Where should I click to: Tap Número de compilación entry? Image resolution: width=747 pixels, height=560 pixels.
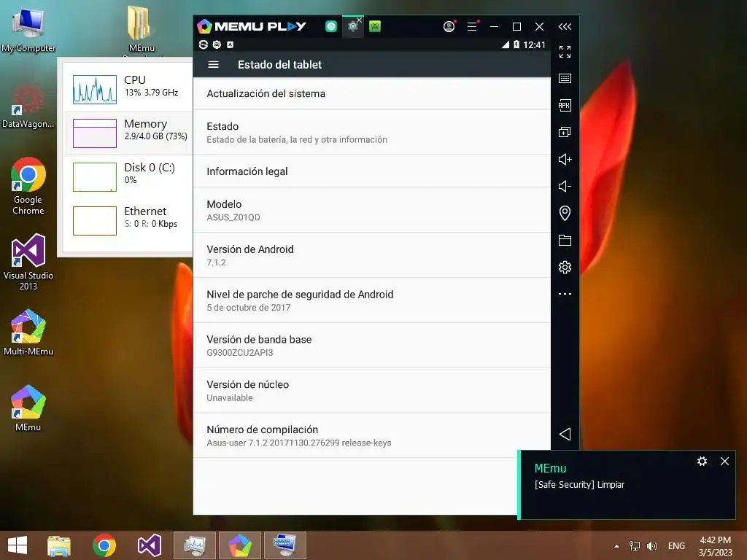pos(371,436)
